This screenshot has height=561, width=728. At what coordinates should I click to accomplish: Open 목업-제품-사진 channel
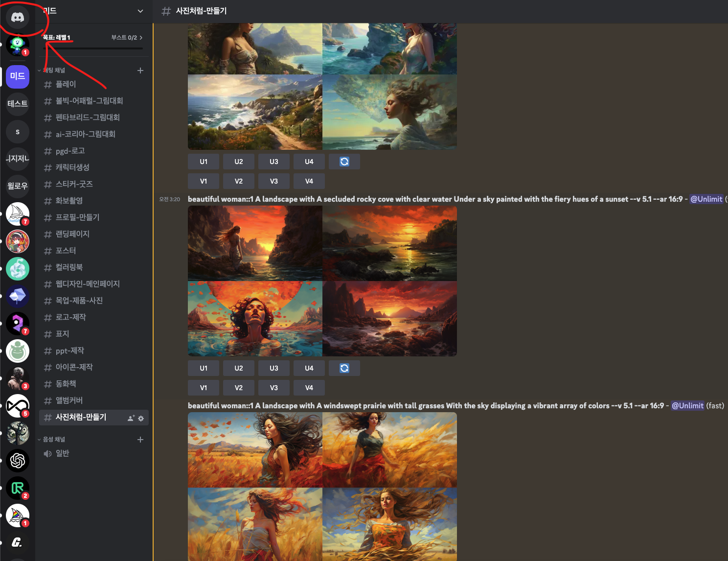click(x=94, y=301)
